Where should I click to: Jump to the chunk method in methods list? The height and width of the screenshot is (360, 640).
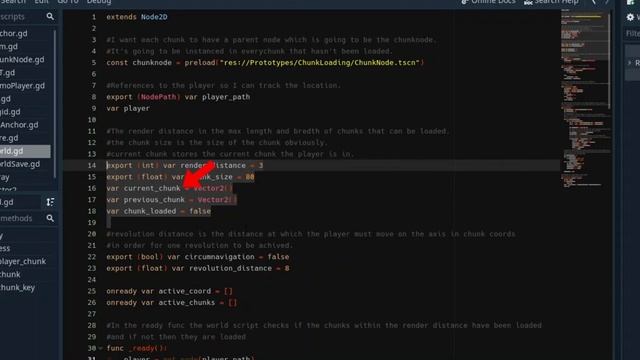[x=10, y=274]
